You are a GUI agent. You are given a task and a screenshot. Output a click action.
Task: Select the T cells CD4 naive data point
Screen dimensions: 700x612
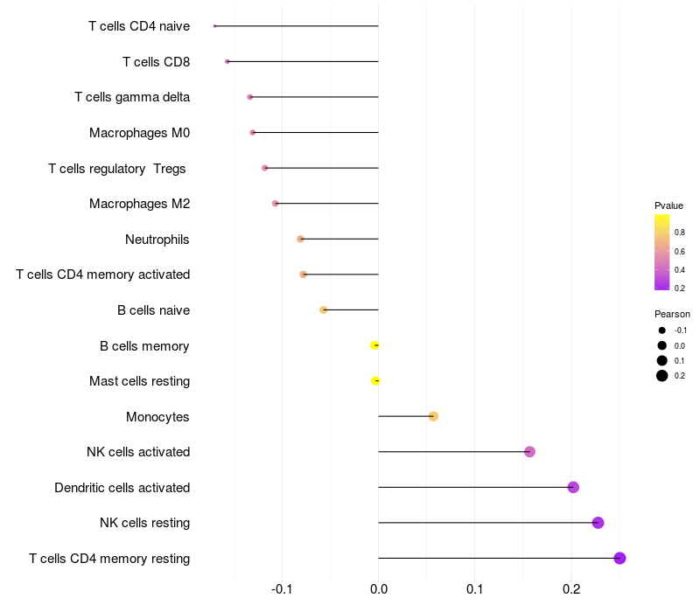click(214, 26)
